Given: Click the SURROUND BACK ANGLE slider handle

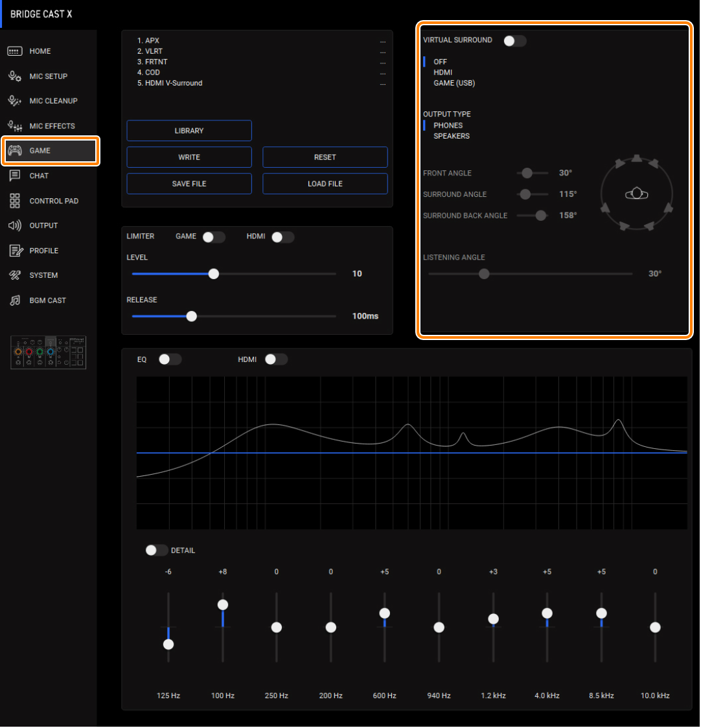Looking at the screenshot, I should click(540, 216).
